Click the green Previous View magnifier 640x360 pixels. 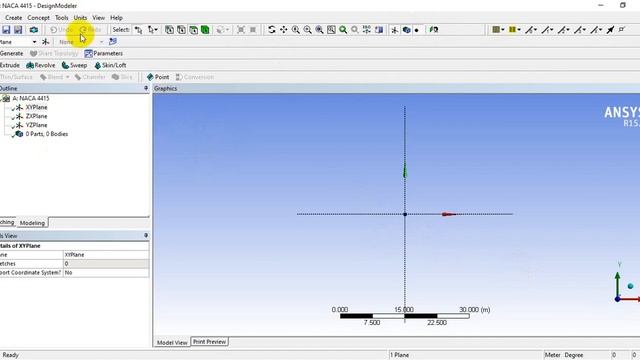(343, 30)
